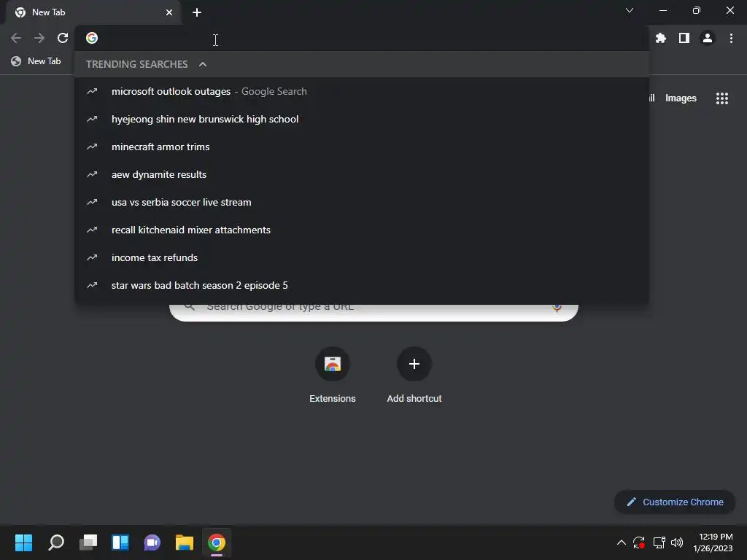Show hidden system tray icons
Image resolution: width=747 pixels, height=560 pixels.
622,542
